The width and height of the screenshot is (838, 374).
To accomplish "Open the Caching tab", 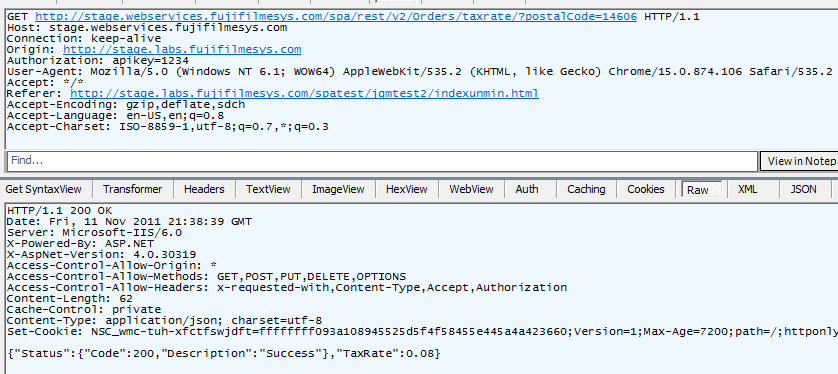I will 586,189.
